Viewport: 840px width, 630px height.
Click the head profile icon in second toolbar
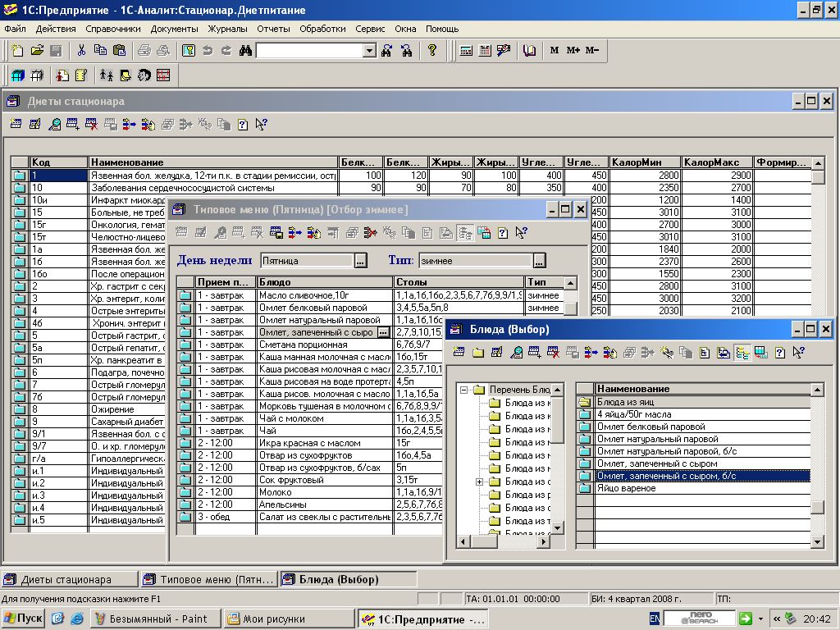coord(144,75)
